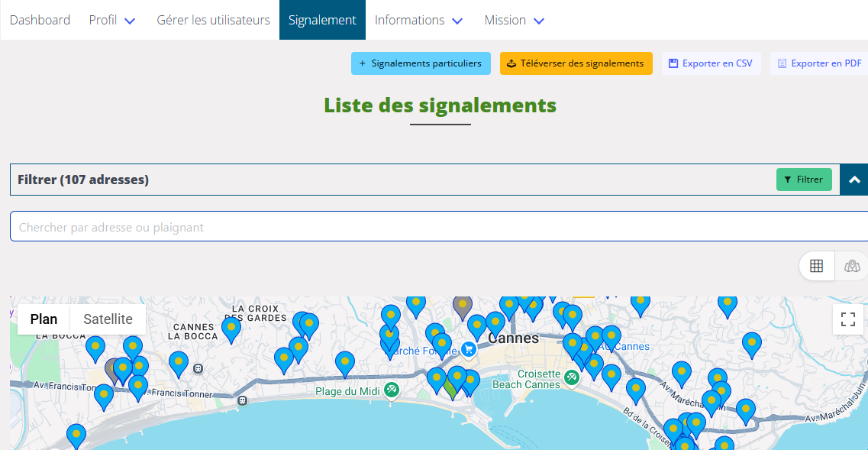This screenshot has width=868, height=450.
Task: Click Téléverser des signalements button
Action: 576,63
